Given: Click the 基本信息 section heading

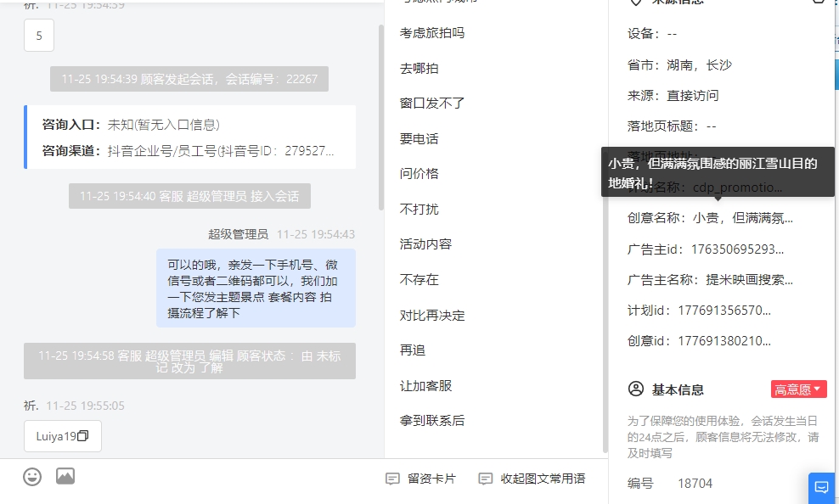Looking at the screenshot, I should (678, 389).
